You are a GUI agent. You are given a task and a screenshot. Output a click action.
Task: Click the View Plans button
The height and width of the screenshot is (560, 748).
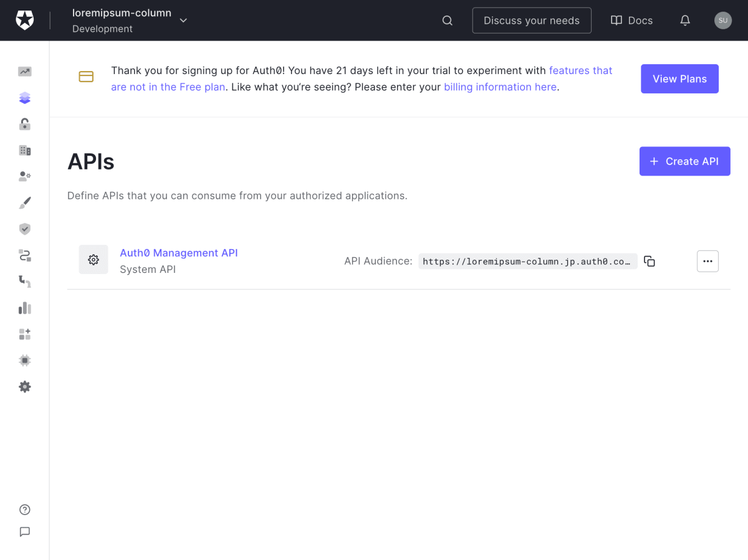679,79
